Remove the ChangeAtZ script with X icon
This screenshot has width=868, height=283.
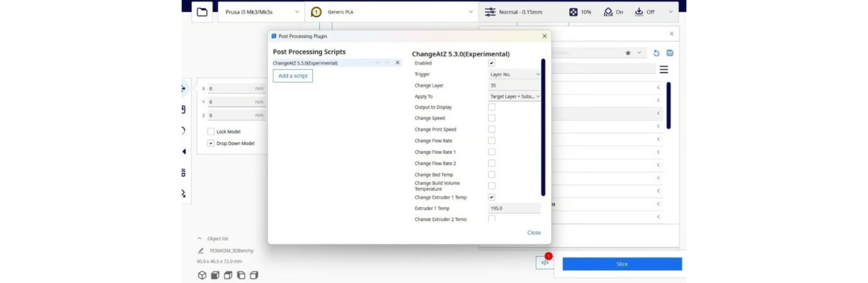point(397,63)
